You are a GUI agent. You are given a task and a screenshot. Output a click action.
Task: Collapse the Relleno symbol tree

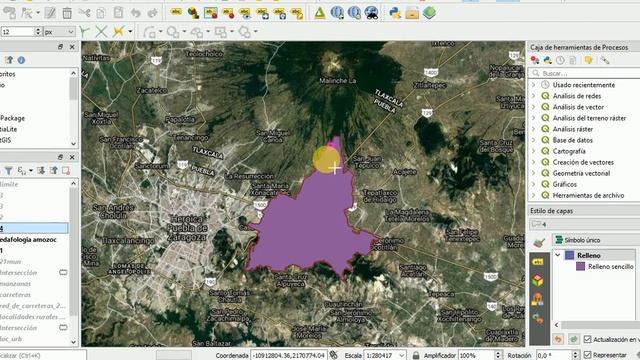(x=558, y=255)
